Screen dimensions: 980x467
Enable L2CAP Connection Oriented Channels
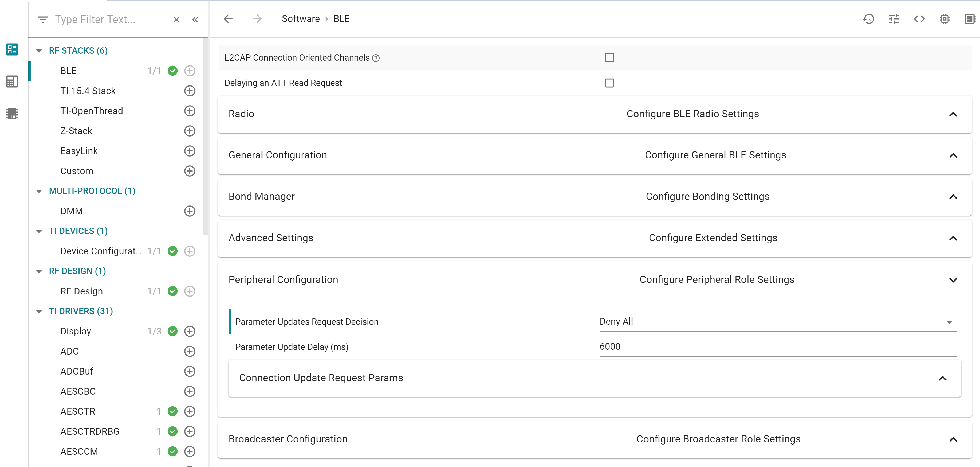(x=610, y=57)
